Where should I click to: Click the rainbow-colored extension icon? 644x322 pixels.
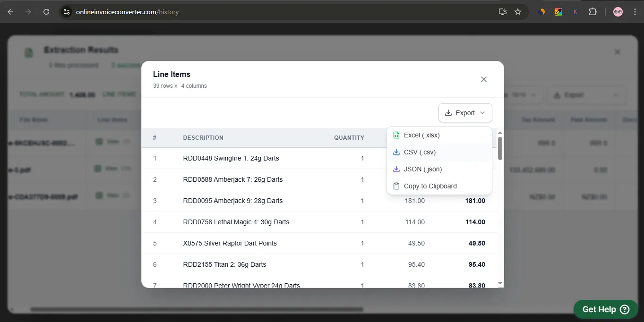(558, 12)
